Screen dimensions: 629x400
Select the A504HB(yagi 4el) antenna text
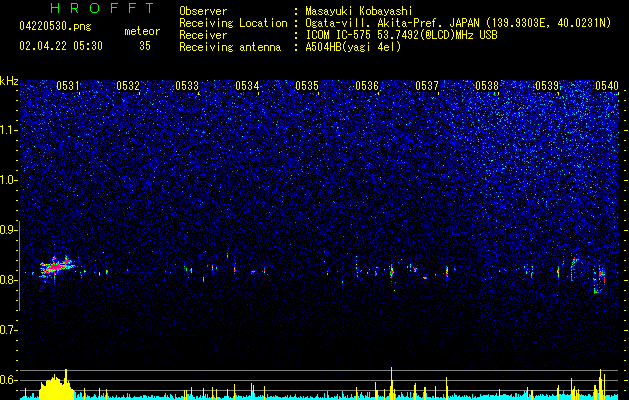[x=353, y=47]
